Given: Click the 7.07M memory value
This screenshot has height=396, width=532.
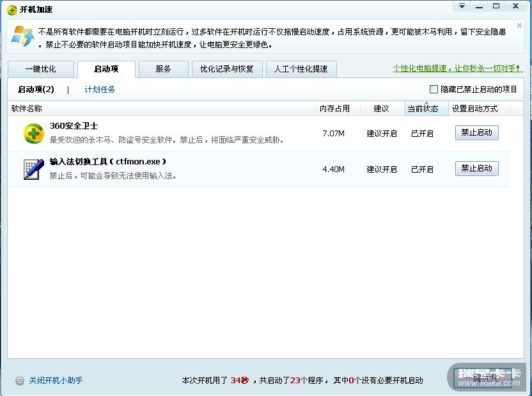Looking at the screenshot, I should click(334, 133).
